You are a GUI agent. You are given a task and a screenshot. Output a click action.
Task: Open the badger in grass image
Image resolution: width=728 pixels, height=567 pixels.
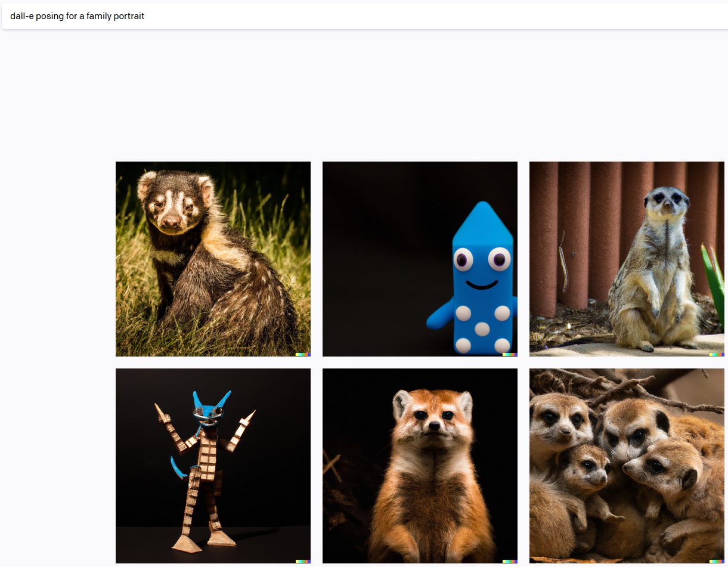213,259
